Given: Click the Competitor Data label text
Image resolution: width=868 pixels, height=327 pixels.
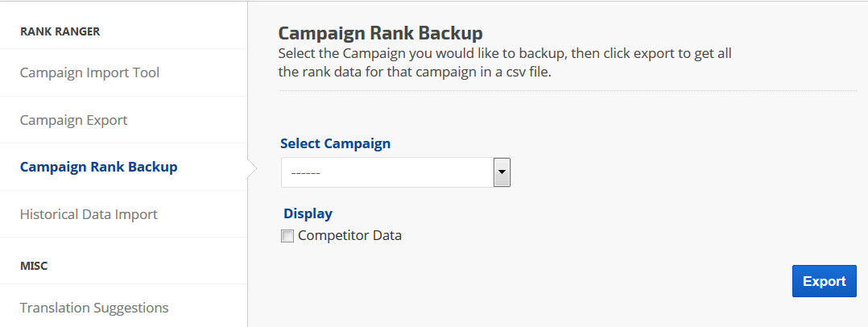Looking at the screenshot, I should point(349,236).
